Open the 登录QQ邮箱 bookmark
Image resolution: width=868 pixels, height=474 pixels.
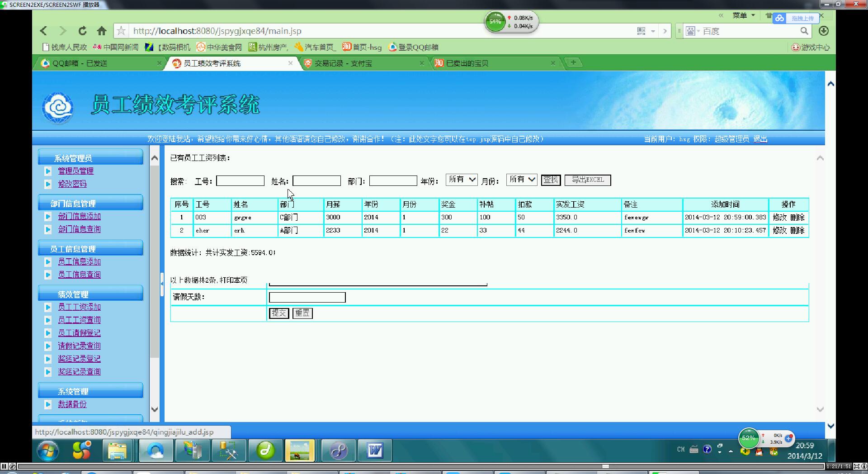(413, 47)
